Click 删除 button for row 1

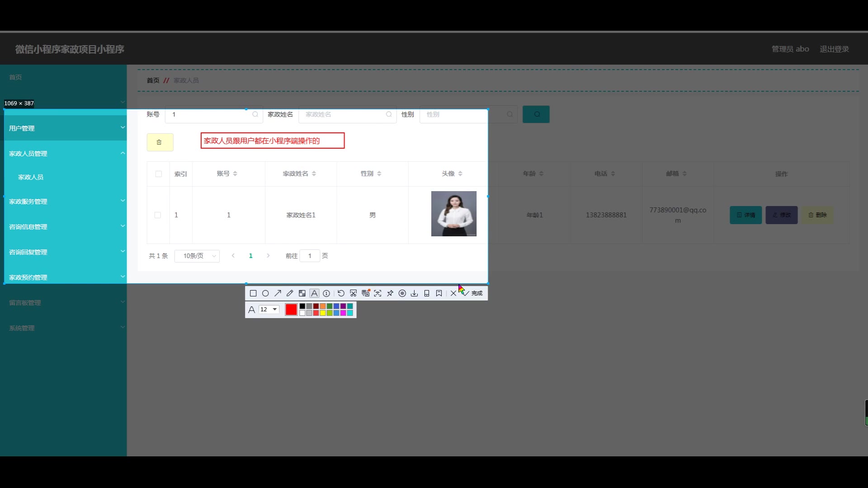(x=817, y=215)
